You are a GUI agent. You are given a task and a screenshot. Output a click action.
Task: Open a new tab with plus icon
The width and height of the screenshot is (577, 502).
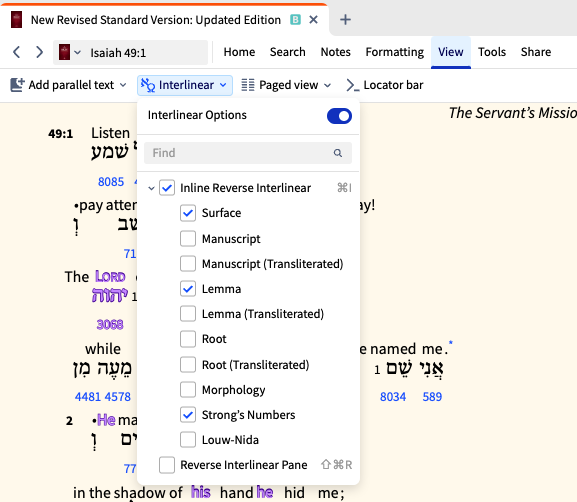click(345, 20)
